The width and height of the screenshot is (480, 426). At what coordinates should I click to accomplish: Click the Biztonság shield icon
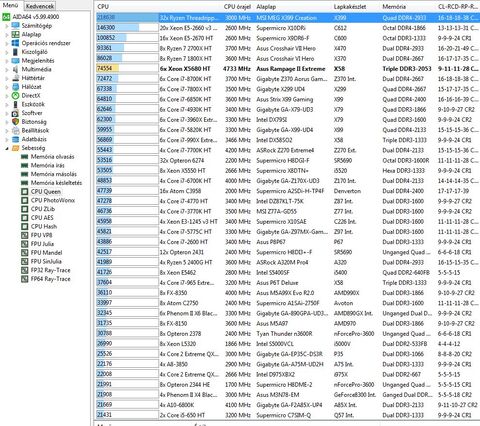coord(15,122)
